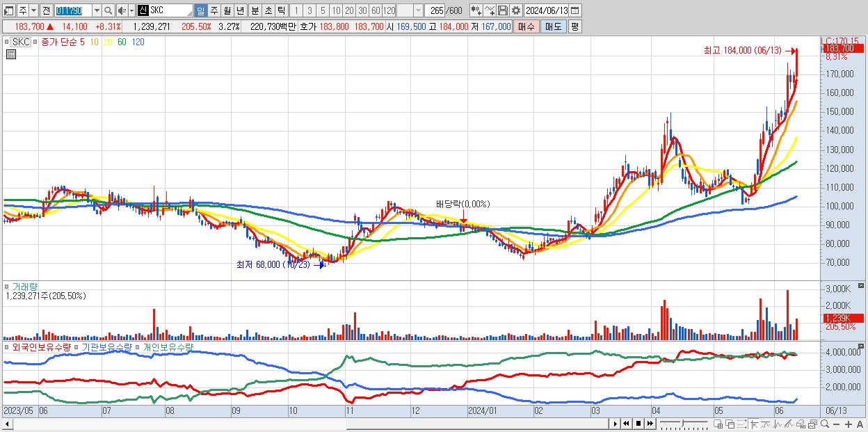This screenshot has height=432, width=868.
Task: Select the 120 interval button
Action: [389, 10]
